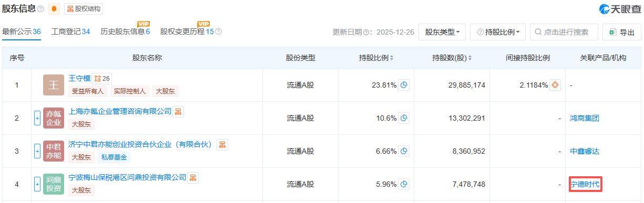The image size is (644, 203).
Task: Open the 股权结构 equity structure button
Action: point(84,9)
